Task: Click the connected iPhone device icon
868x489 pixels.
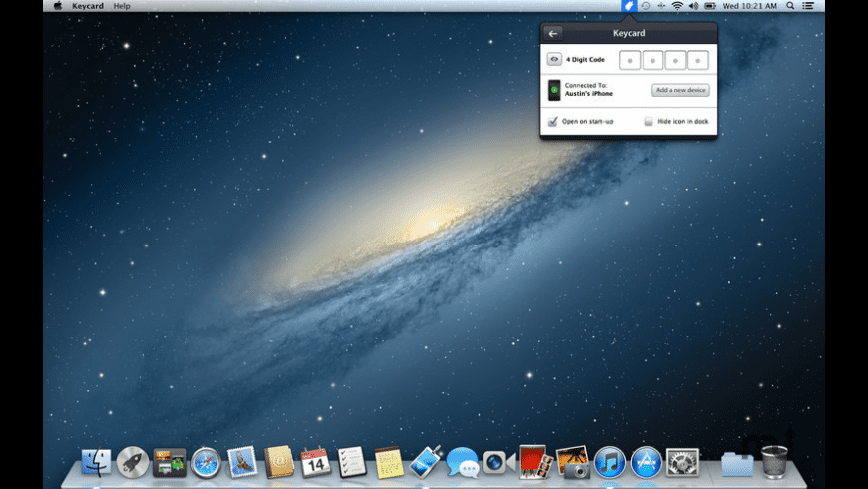Action: (554, 90)
